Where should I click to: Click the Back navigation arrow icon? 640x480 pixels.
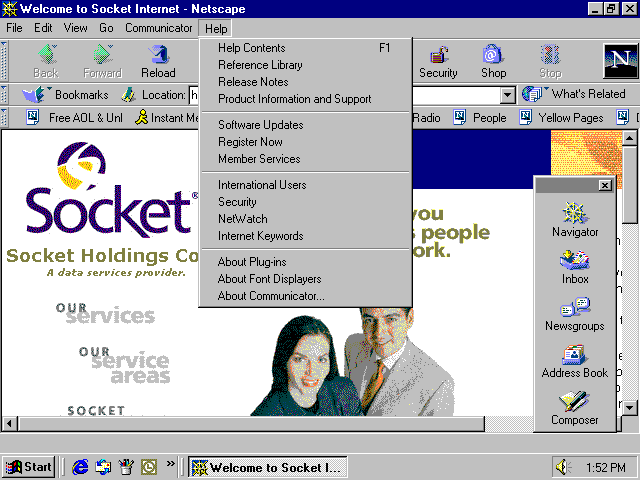click(x=47, y=55)
